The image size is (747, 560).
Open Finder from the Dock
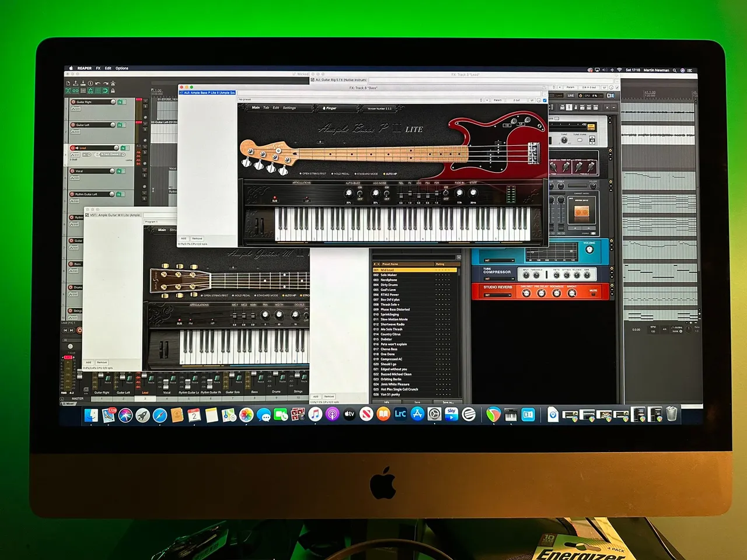coord(92,415)
